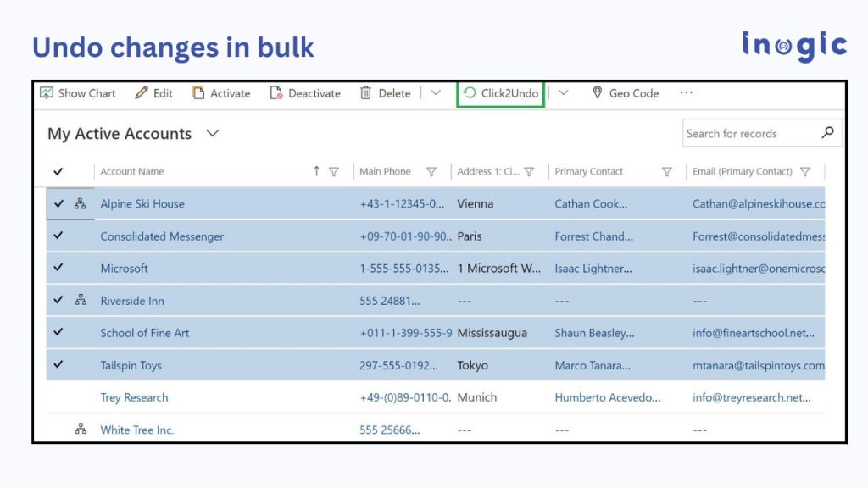Screen dimensions: 868x488
Task: Click the Click2Undo refresh icon
Action: [470, 93]
